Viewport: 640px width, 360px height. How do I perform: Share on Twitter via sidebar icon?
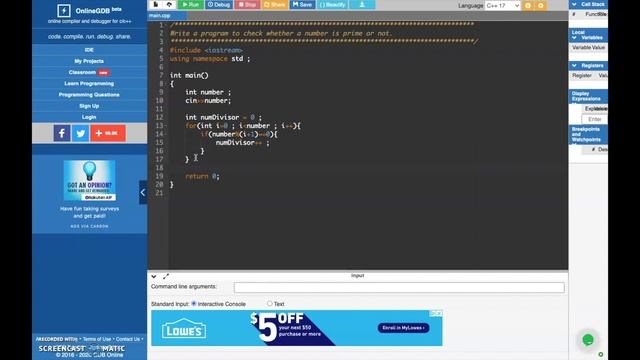pyautogui.click(x=80, y=133)
